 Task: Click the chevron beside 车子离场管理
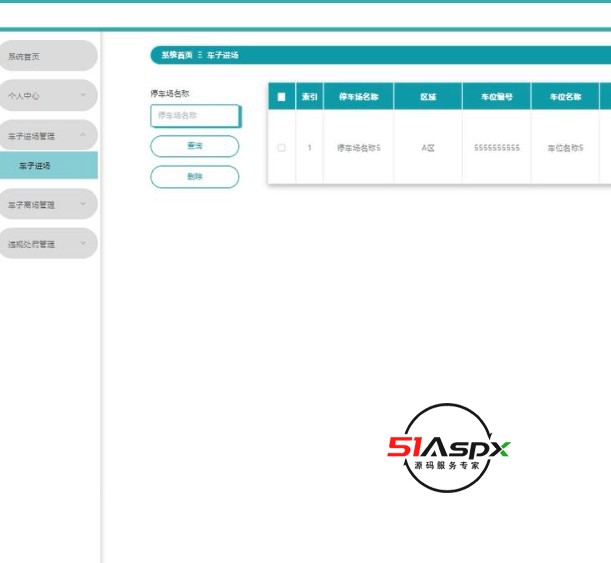83,204
